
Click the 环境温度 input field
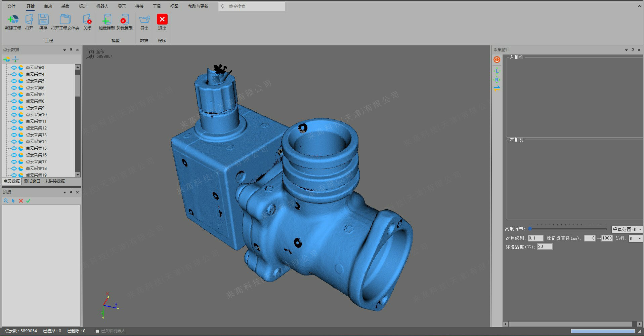click(545, 247)
